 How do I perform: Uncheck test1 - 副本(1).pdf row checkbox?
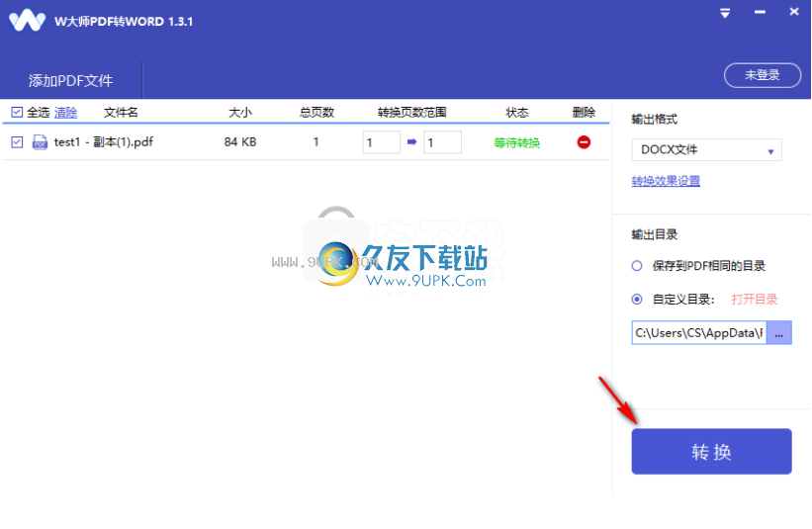17,141
